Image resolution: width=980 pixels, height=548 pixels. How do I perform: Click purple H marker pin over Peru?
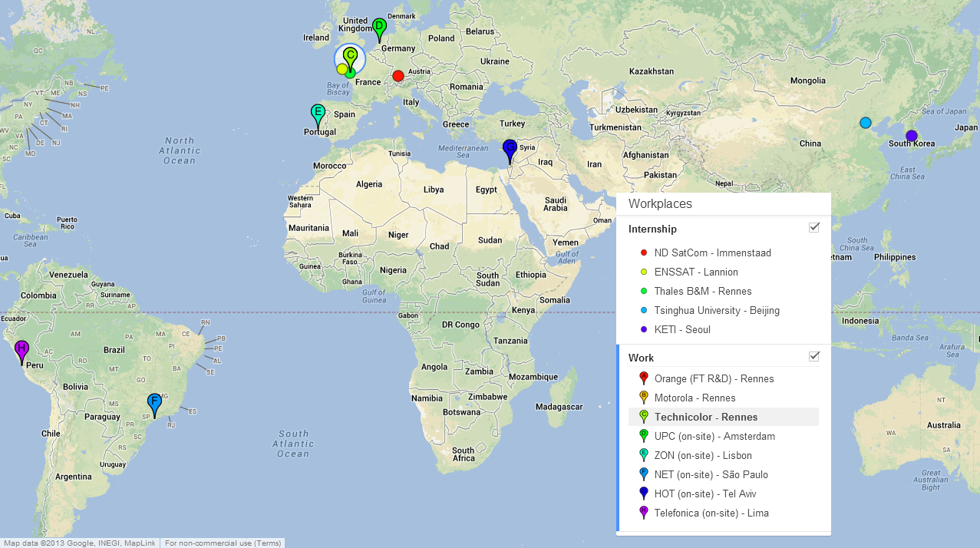(x=22, y=350)
